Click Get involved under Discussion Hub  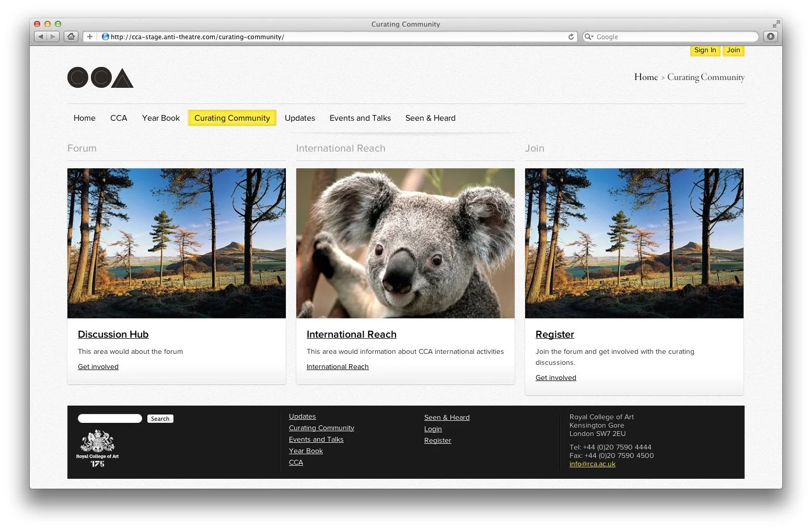(98, 367)
